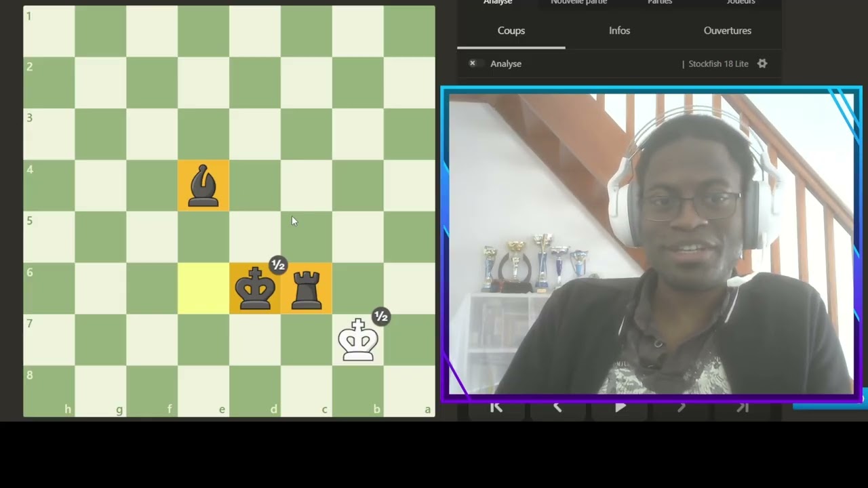868x488 pixels.
Task: Select the black bishop on e4
Action: pyautogui.click(x=203, y=186)
